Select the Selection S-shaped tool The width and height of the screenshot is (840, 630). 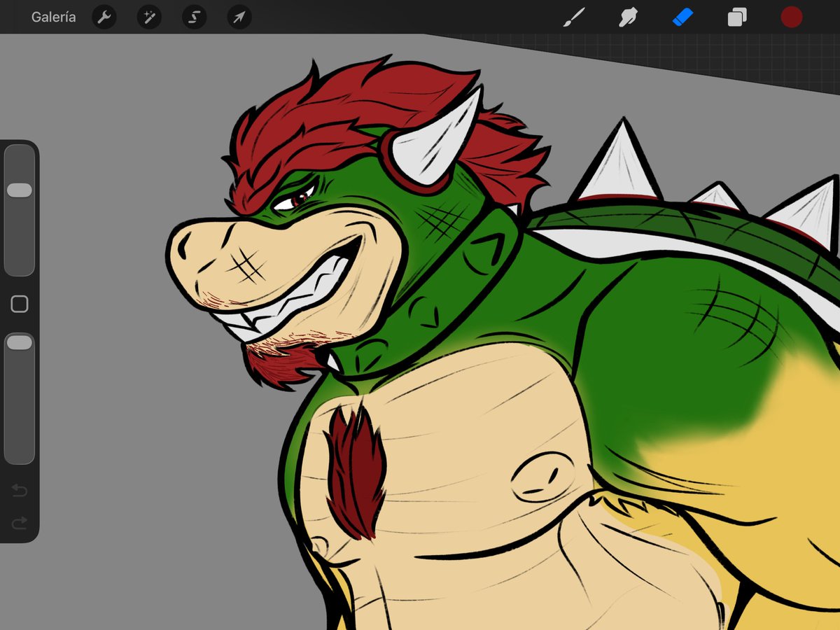pyautogui.click(x=194, y=17)
